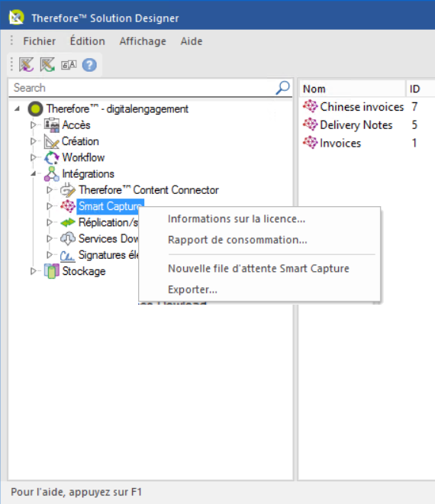Click the Therefore app logo in title bar

coord(16,18)
